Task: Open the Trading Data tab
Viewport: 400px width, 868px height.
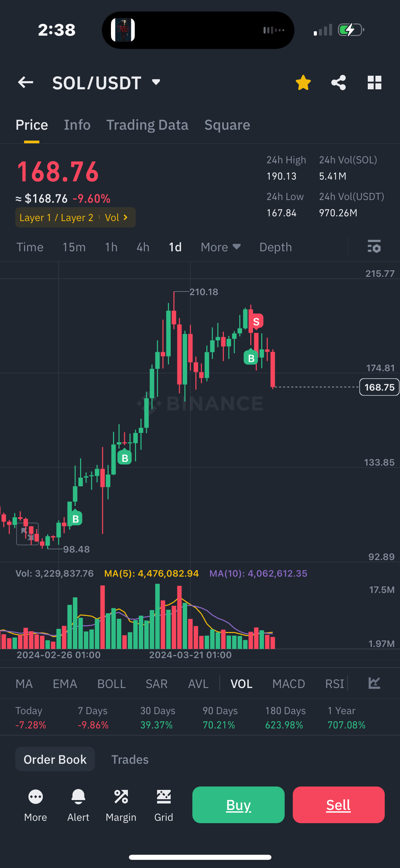Action: [x=147, y=125]
